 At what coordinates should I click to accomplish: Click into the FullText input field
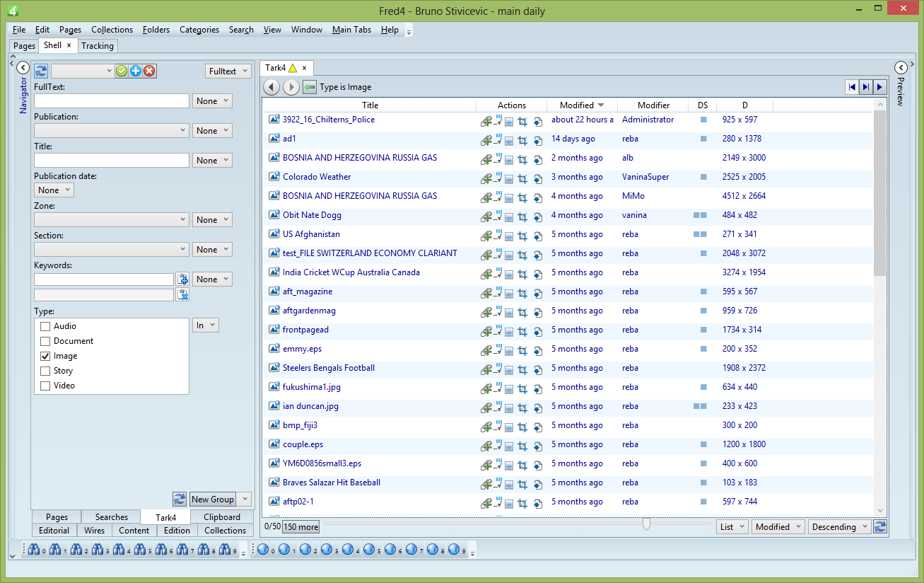click(112, 101)
